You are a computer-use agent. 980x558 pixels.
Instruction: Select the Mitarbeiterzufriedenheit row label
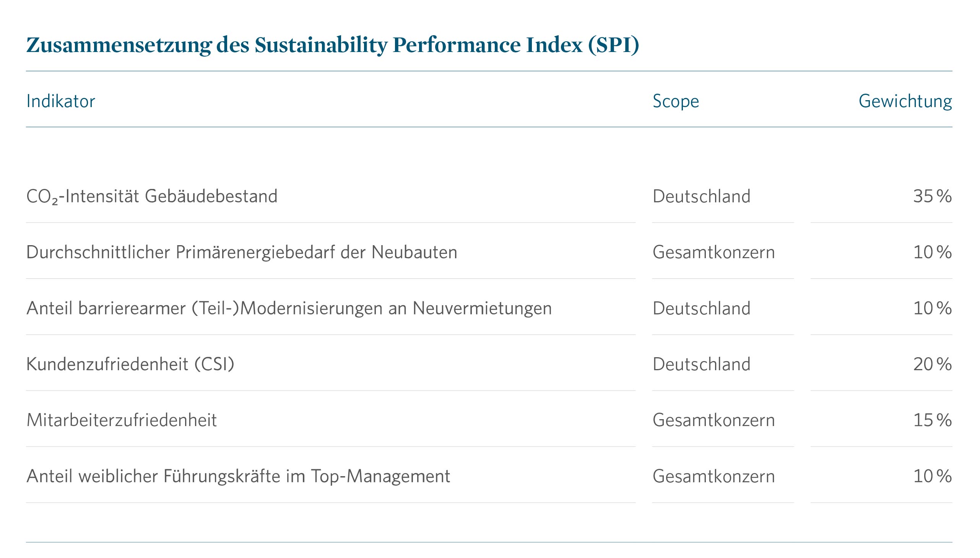pyautogui.click(x=122, y=420)
